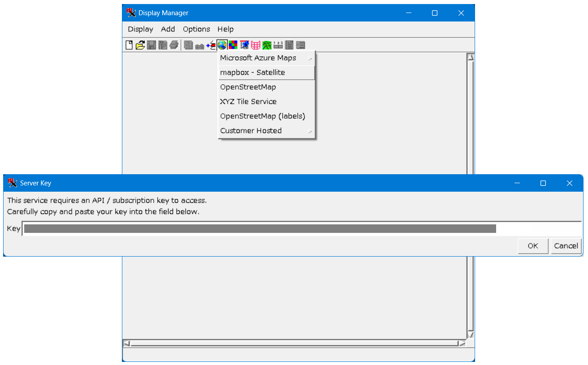Viewport: 588px width, 365px height.
Task: Click the vertical scrollbar up arrow
Action: pyautogui.click(x=471, y=57)
